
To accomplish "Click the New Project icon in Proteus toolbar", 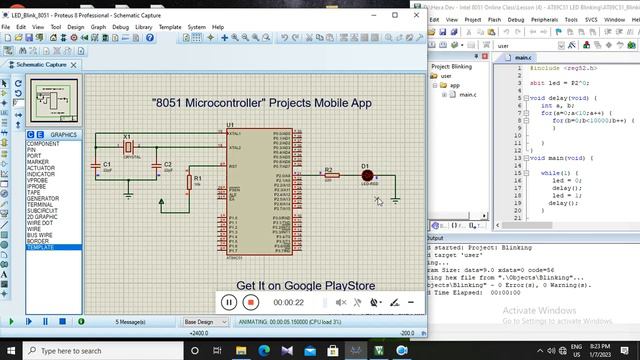I will [x=8, y=38].
